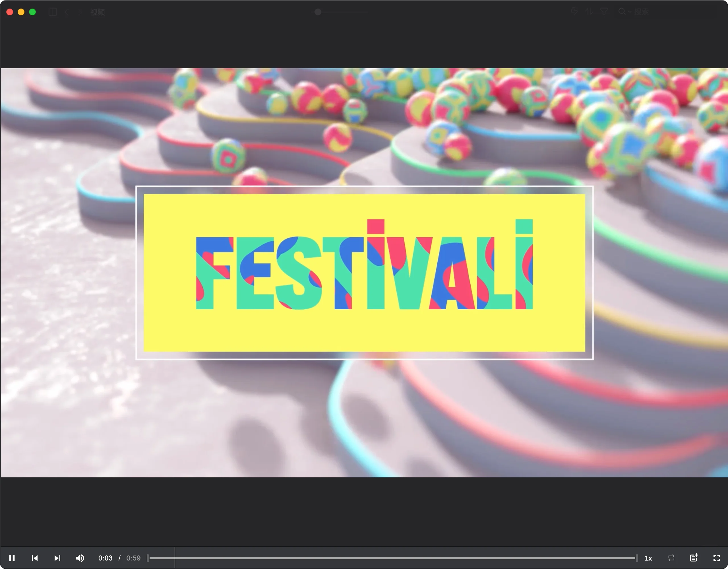Toggle the sidebar panel icon
The image size is (728, 569).
(53, 12)
